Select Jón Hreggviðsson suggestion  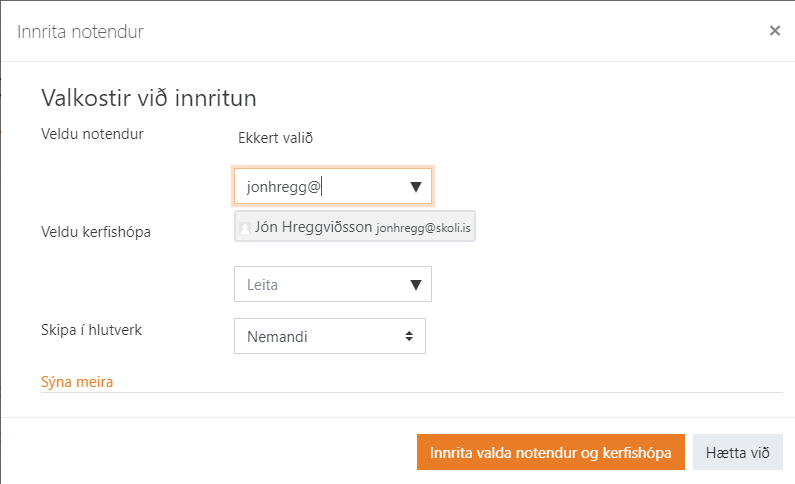click(354, 227)
